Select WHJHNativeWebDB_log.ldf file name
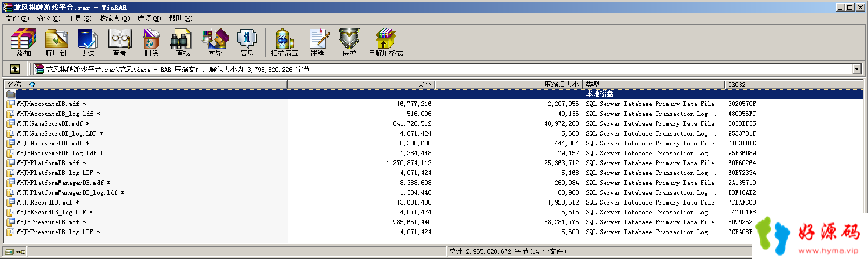Image resolution: width=868 pixels, height=259 pixels. [60, 154]
